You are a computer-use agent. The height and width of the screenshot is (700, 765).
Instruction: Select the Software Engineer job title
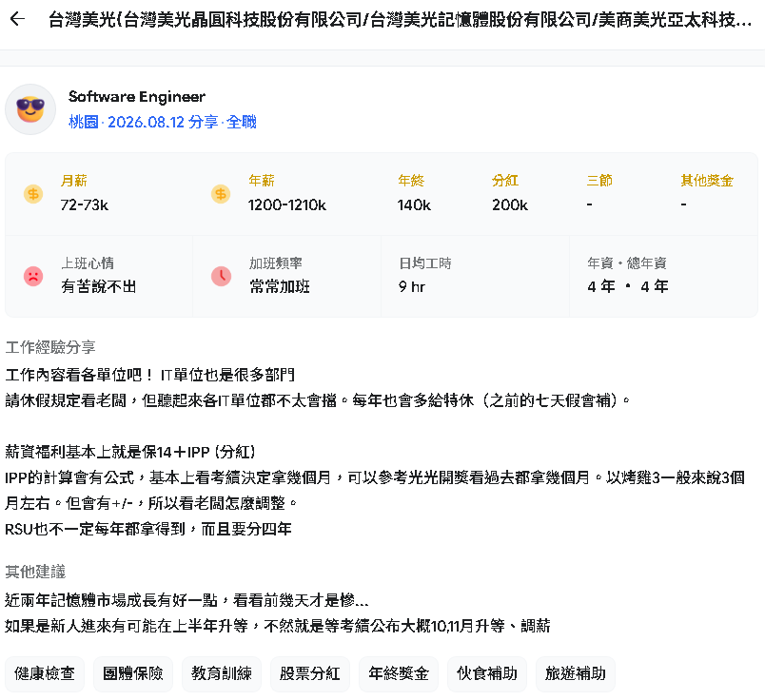(x=137, y=97)
